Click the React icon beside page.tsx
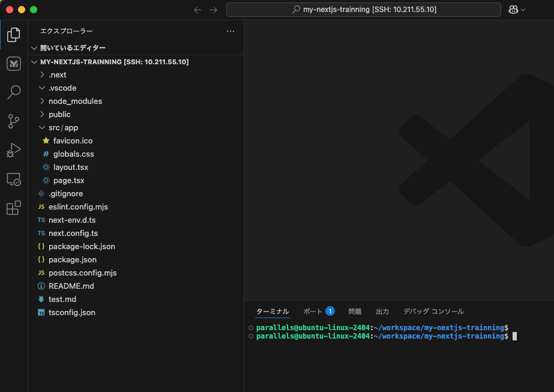 46,180
